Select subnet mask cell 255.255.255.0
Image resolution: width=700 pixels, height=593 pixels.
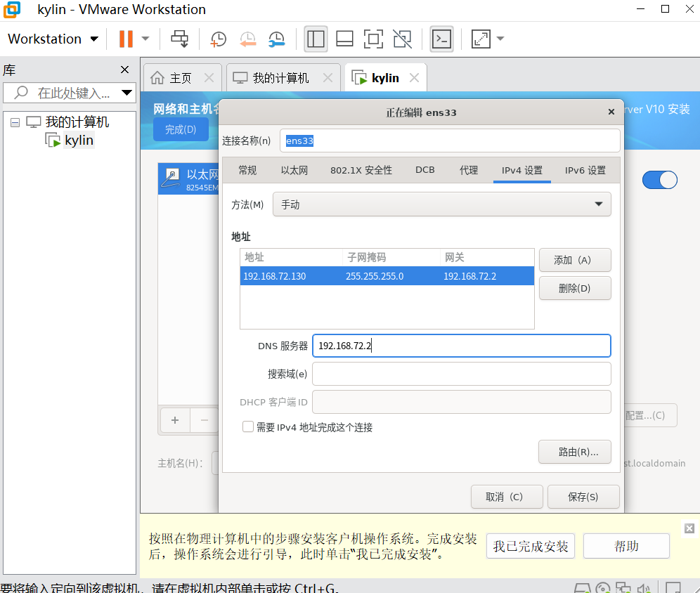point(375,276)
